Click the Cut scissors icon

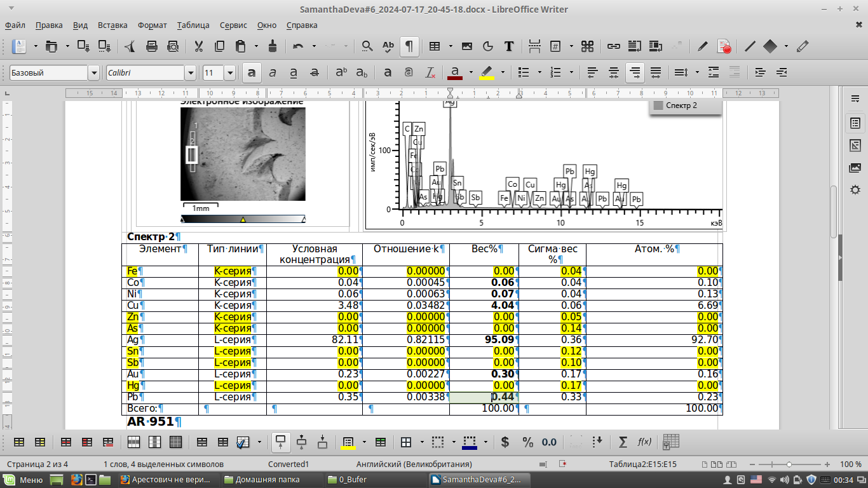[x=198, y=46]
